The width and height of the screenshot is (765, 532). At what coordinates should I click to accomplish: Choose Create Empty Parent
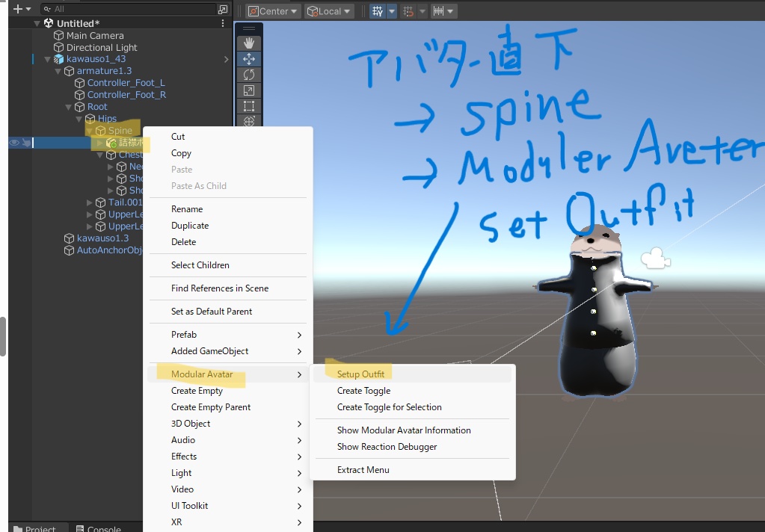coord(211,407)
